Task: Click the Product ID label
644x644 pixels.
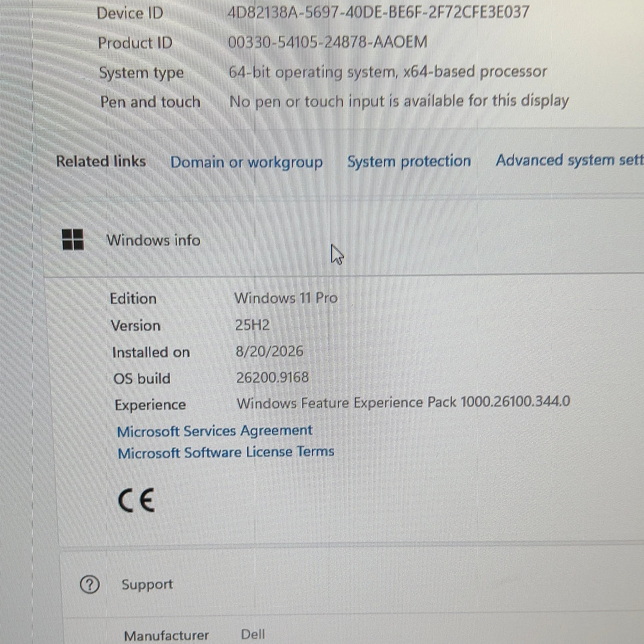Action: coord(135,43)
